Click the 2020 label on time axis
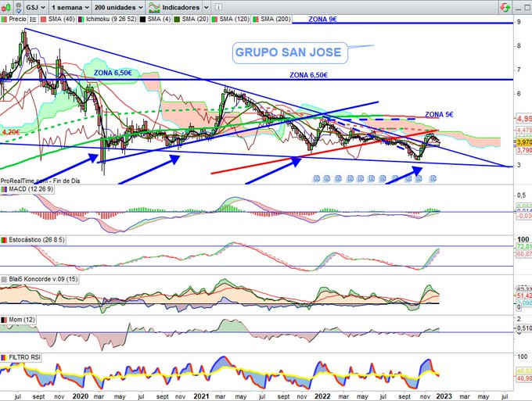Screen dimensions: 532x401 (81, 396)
